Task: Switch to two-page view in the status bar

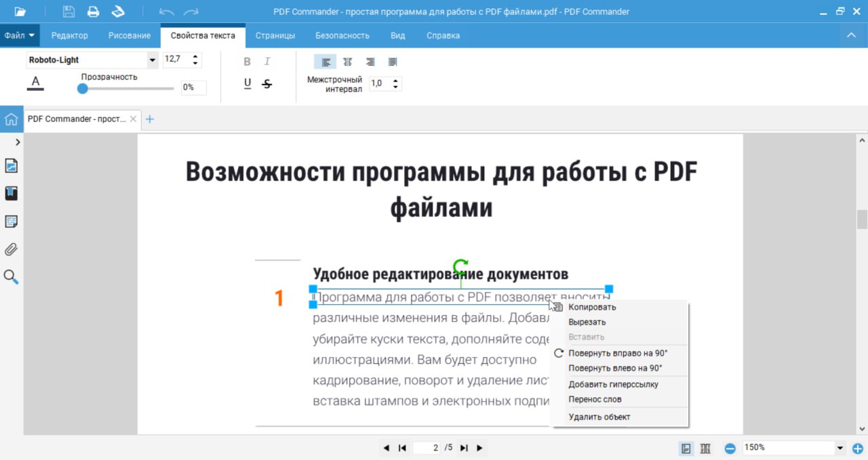Action: point(705,448)
